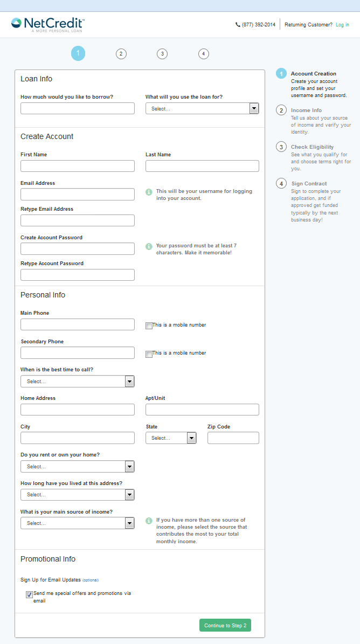Open the State dropdown

[x=171, y=438]
